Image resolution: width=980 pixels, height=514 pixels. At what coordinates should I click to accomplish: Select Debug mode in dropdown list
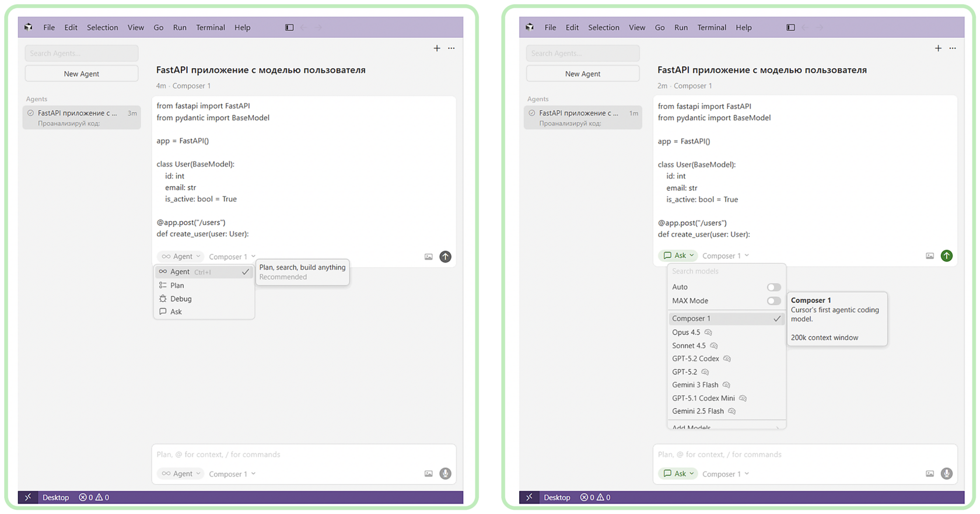click(204, 299)
